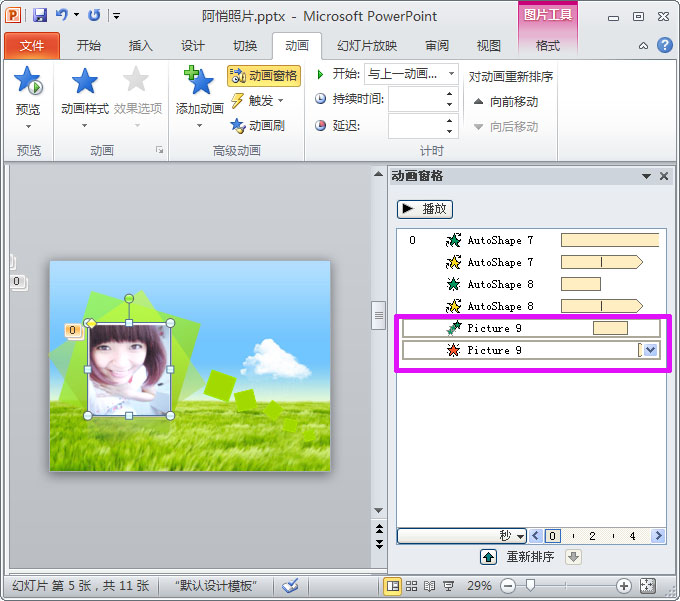
Task: Open the 文件 tab
Action: pyautogui.click(x=32, y=46)
